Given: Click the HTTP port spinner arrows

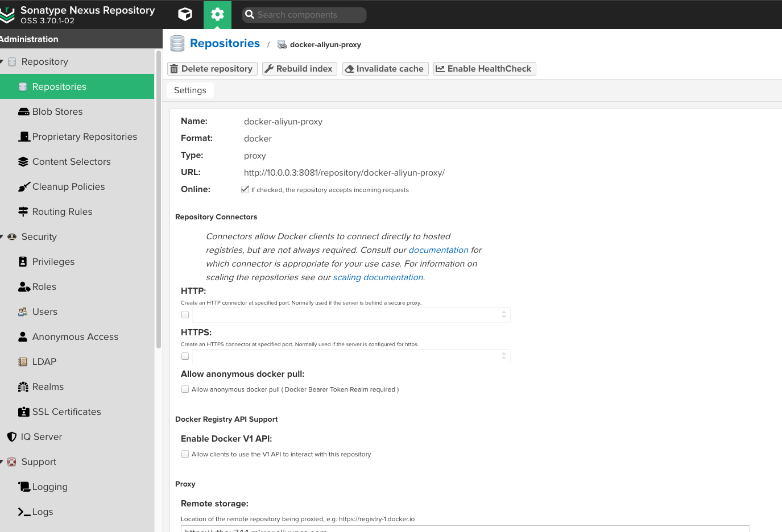Looking at the screenshot, I should 504,314.
